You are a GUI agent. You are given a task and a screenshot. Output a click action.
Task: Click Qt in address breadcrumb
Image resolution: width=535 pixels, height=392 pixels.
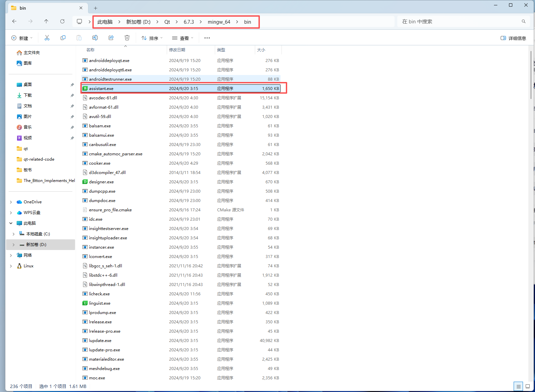[167, 22]
